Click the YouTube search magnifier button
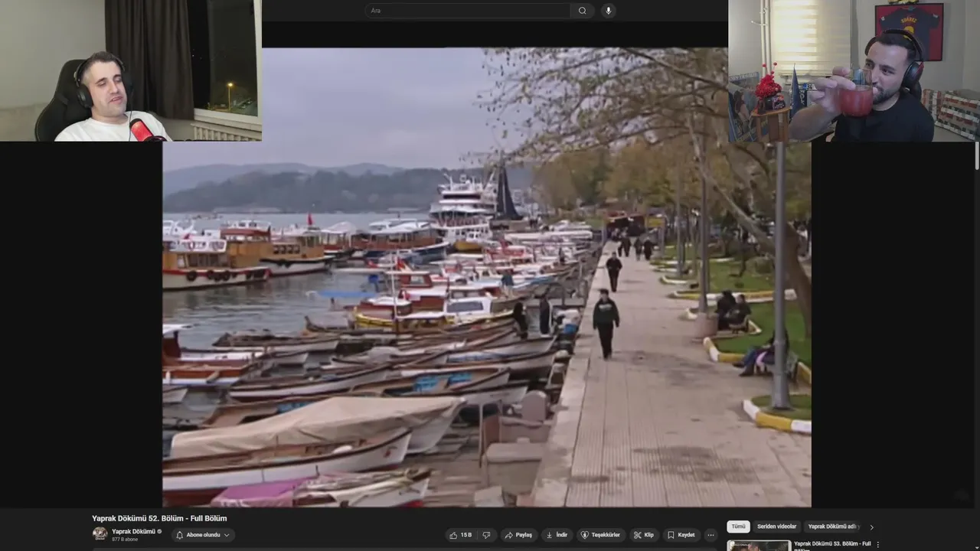980x551 pixels. (x=582, y=11)
